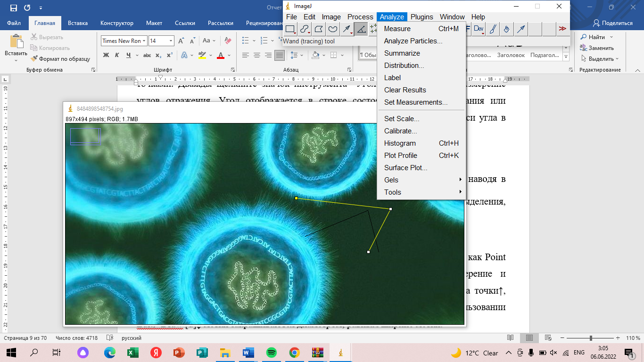The height and width of the screenshot is (362, 644).
Task: Click Share (Поделиться) button in Word
Action: coord(613,23)
